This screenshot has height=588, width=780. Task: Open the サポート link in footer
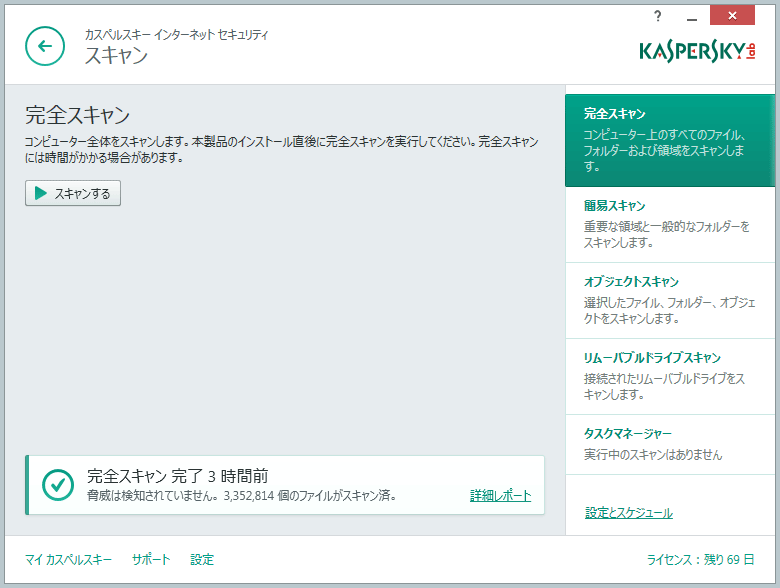tap(151, 560)
